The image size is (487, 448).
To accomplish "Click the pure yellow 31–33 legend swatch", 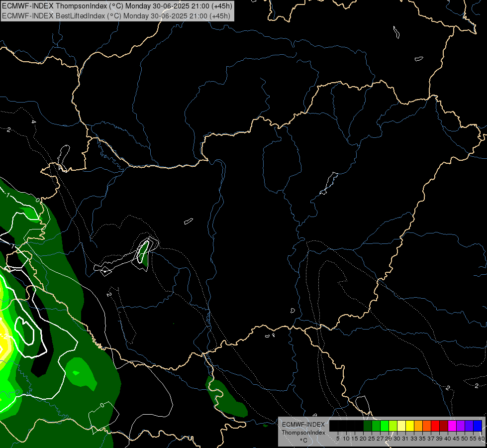I will pos(410,426).
